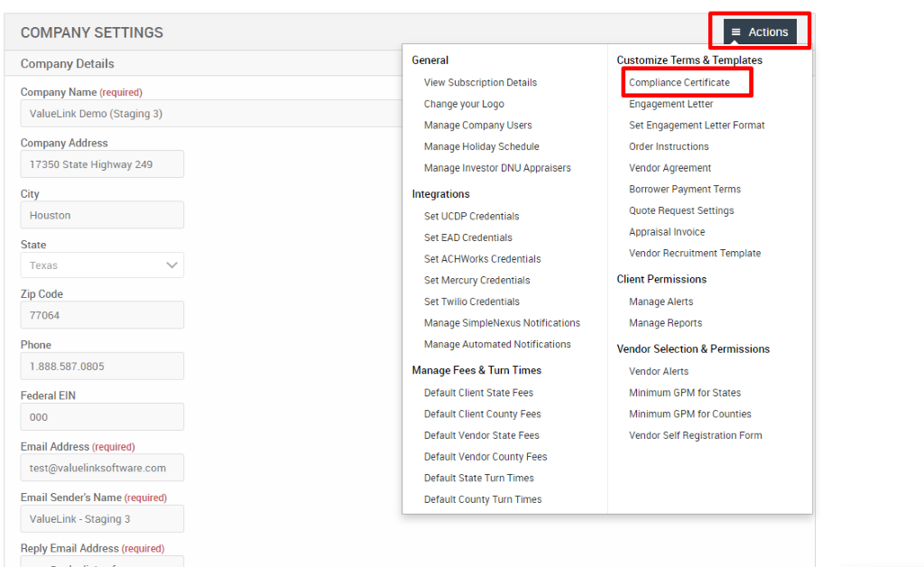
Task: Select Default Client State Fees
Action: pyautogui.click(x=478, y=393)
